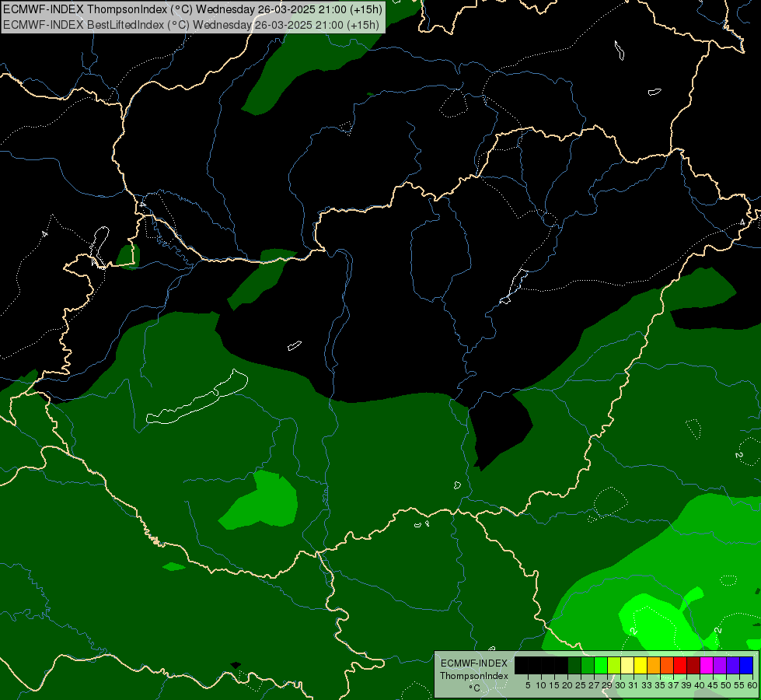Click the legend tick label 50
Image resolution: width=761 pixels, height=700 pixels.
click(x=726, y=685)
